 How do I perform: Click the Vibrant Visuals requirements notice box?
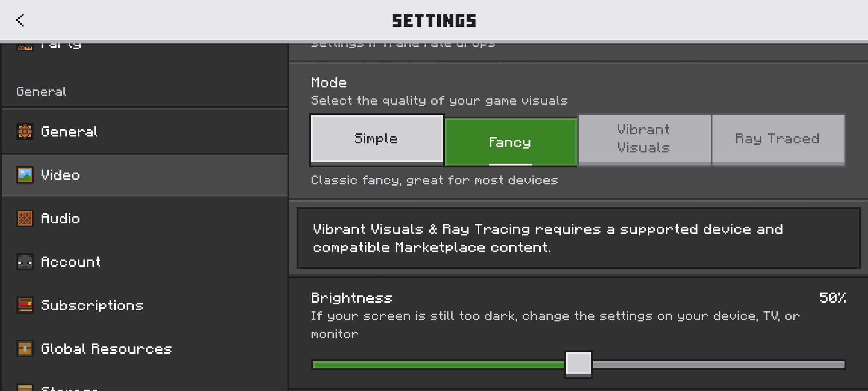578,238
